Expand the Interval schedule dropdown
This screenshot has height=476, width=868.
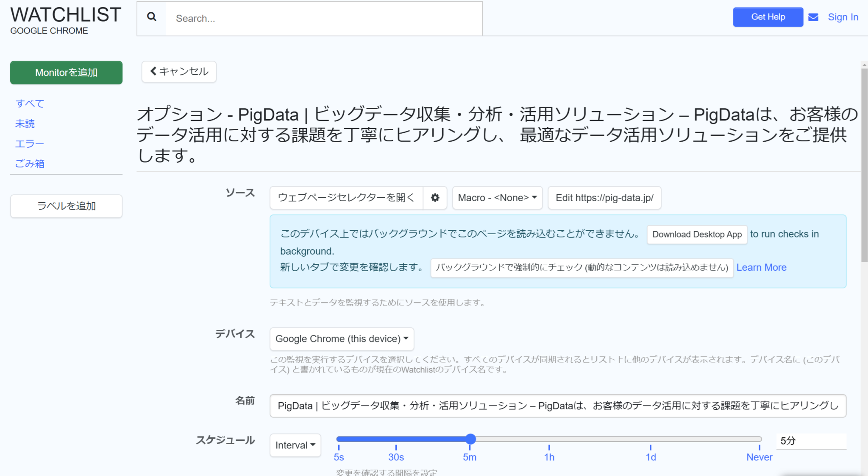(x=295, y=445)
